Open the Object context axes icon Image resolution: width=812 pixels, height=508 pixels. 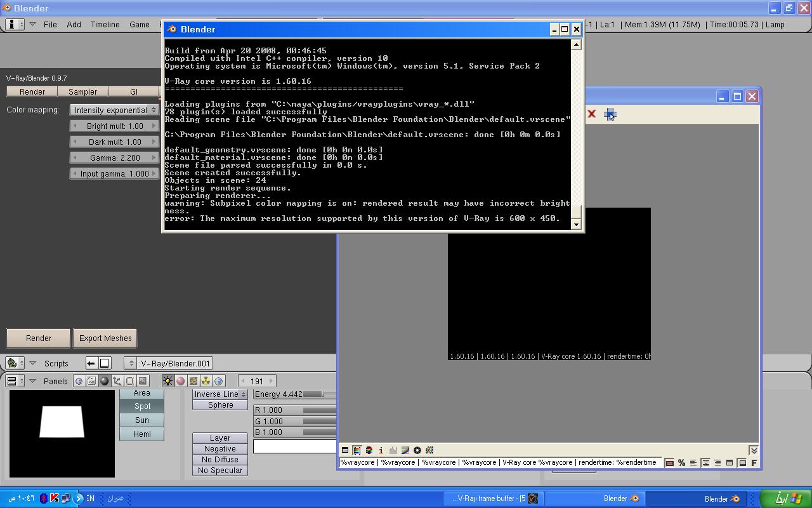[117, 381]
